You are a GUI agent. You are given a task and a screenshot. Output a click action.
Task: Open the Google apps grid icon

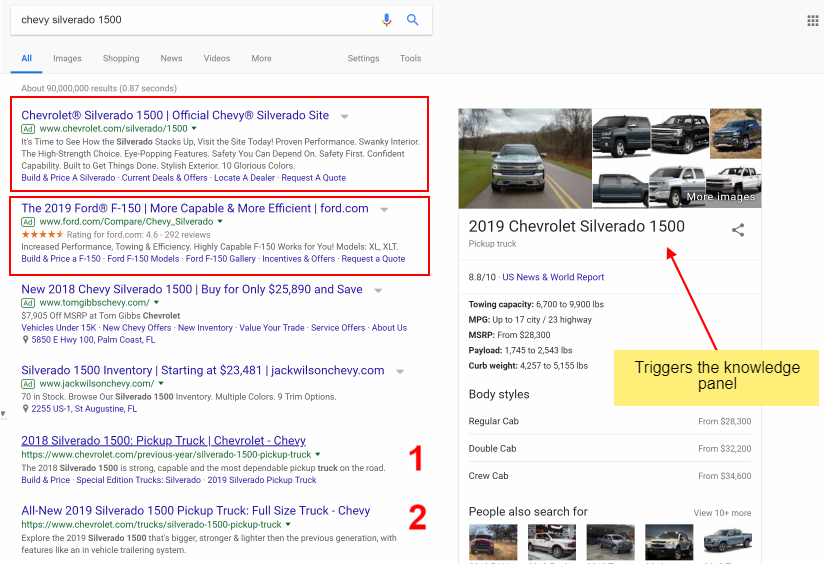(812, 20)
